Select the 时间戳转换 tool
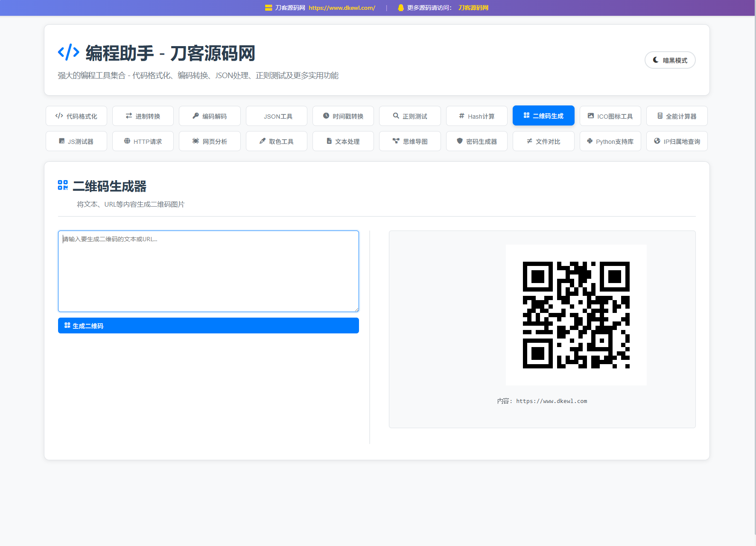Screen dimensions: 756x546 tap(343, 116)
